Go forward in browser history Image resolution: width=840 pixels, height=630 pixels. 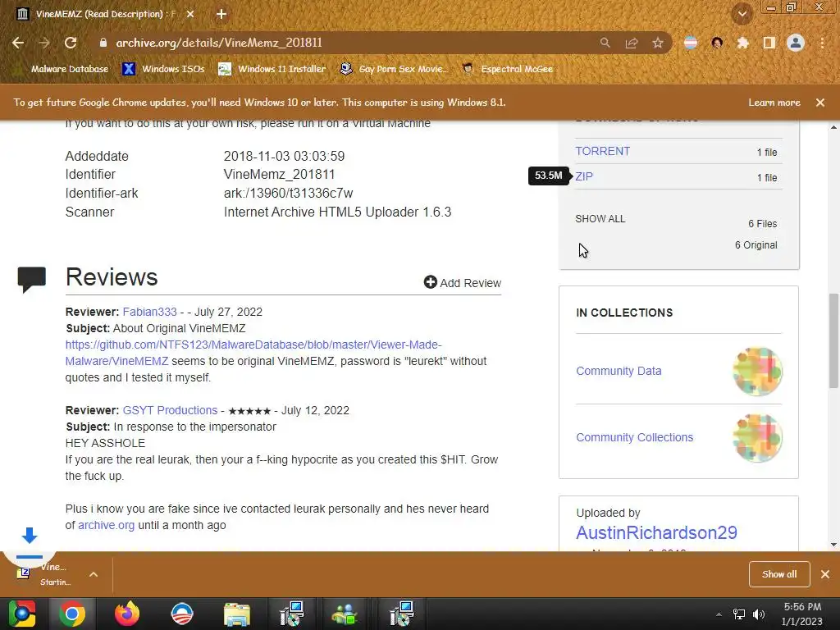44,43
